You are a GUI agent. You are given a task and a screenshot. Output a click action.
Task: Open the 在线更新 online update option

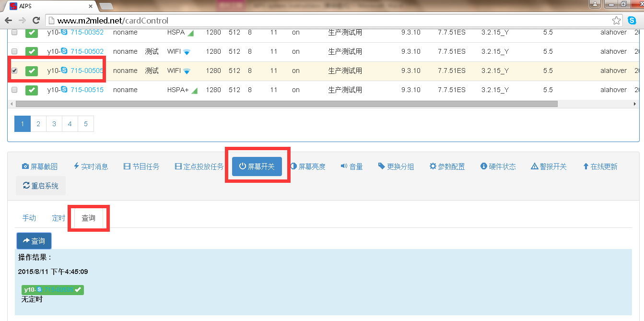coord(600,166)
